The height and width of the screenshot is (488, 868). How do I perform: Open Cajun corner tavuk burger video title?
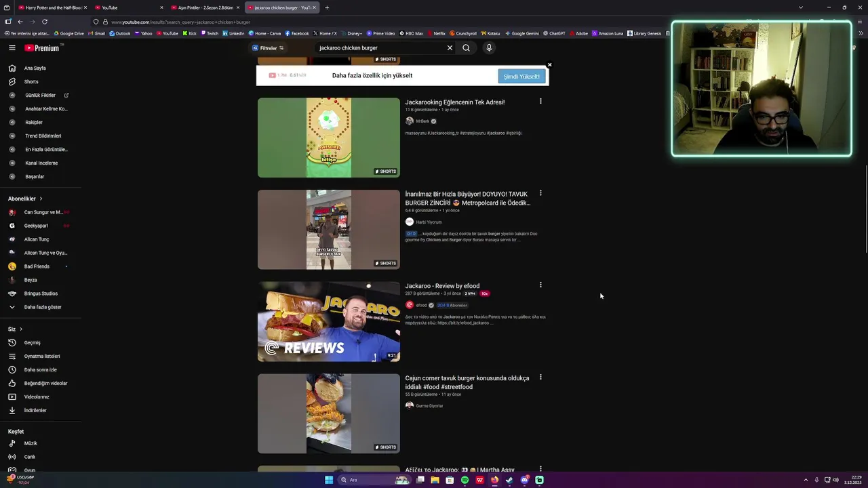pyautogui.click(x=467, y=382)
